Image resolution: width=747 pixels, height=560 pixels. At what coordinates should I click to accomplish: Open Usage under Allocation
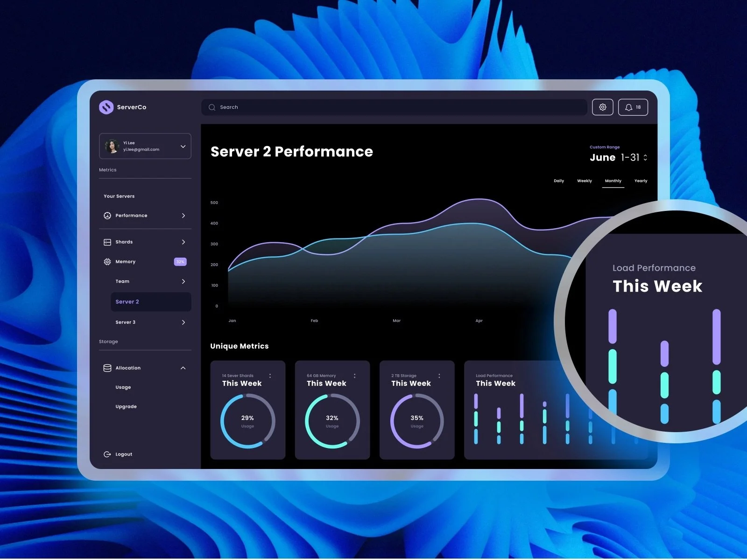(123, 387)
